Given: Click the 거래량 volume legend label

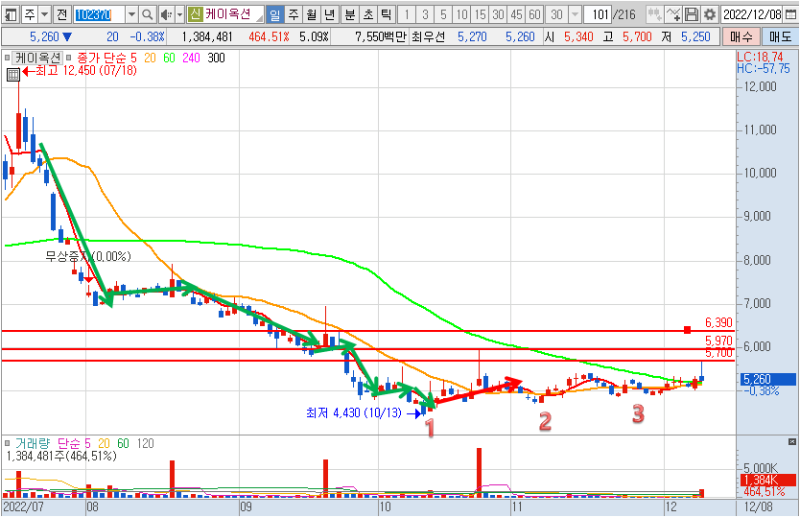Looking at the screenshot, I should [x=33, y=443].
